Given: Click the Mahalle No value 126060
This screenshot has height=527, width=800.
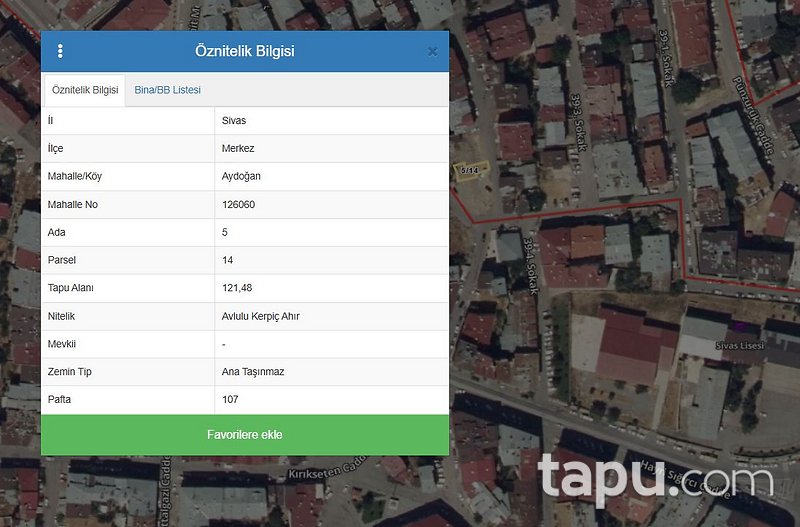Looking at the screenshot, I should 239,205.
